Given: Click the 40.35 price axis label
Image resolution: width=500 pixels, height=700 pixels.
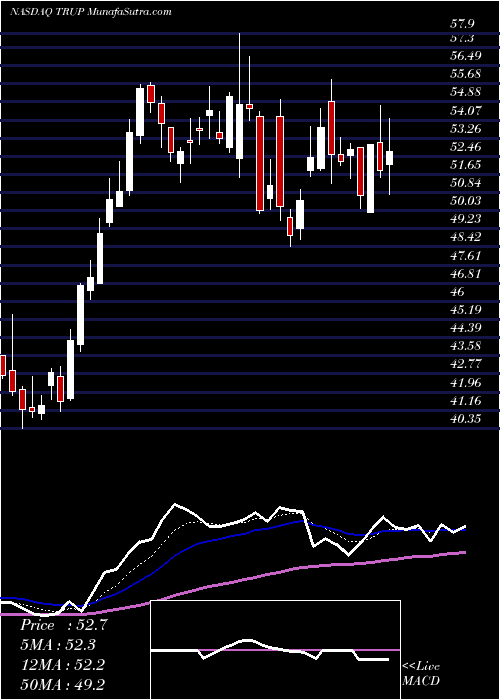Looking at the screenshot, I should tap(466, 419).
